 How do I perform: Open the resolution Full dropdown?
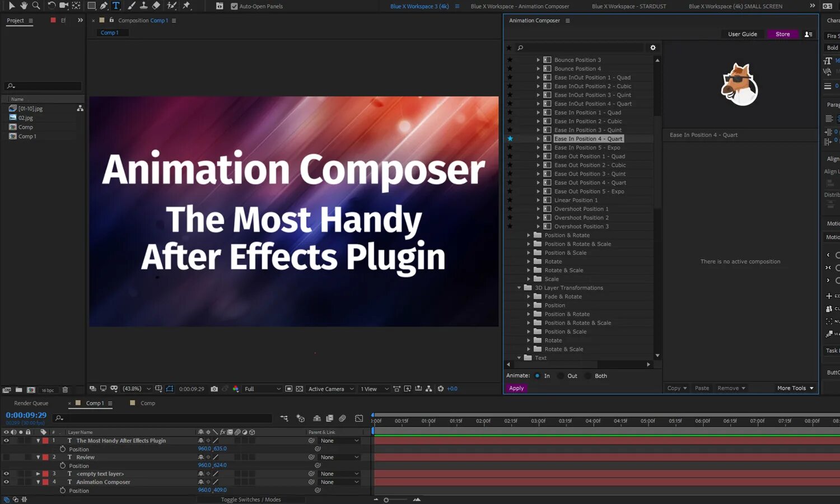point(262,389)
